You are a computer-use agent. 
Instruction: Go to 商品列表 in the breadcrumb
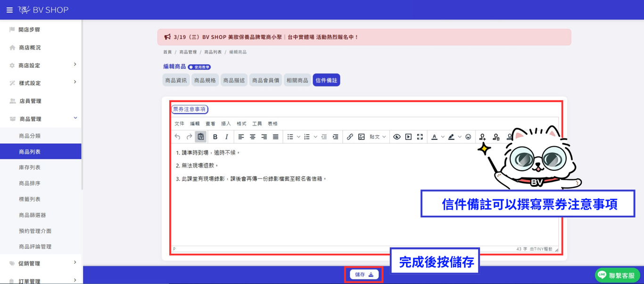213,52
